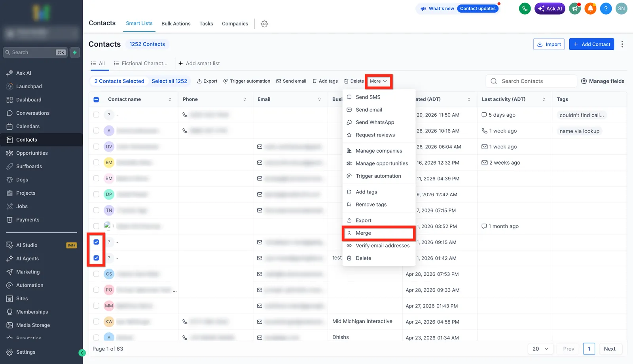Open Calendars in the sidebar
The width and height of the screenshot is (633, 364).
coord(28,126)
